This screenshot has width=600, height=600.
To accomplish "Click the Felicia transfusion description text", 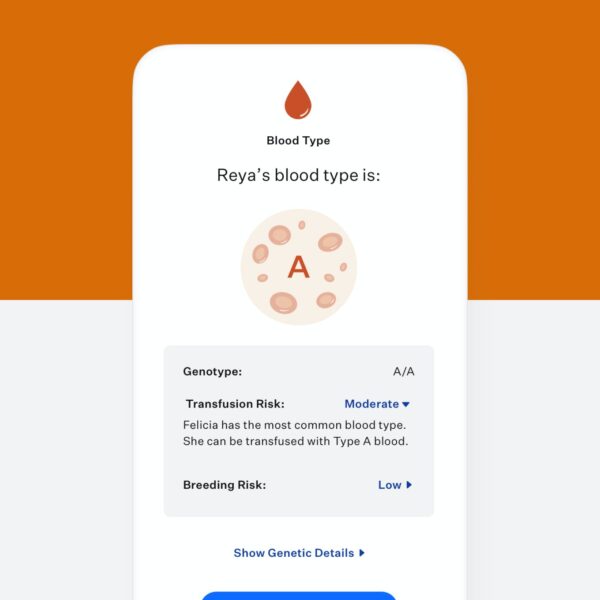I will [295, 433].
